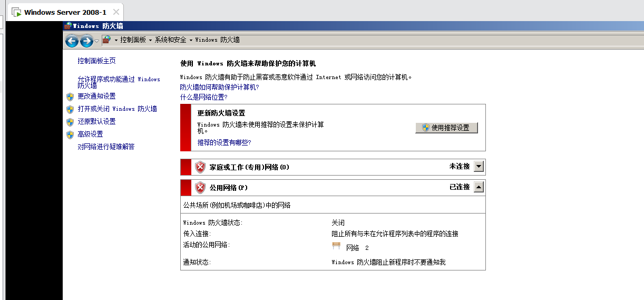The image size is (644, 300).
Task: Click shield icon beside 更改通知设置
Action: [x=70, y=96]
